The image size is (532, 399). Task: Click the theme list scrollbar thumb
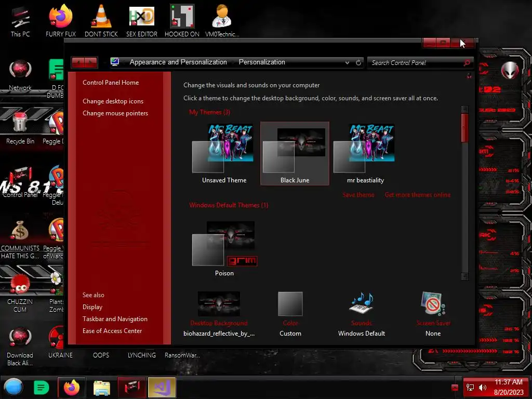click(464, 128)
